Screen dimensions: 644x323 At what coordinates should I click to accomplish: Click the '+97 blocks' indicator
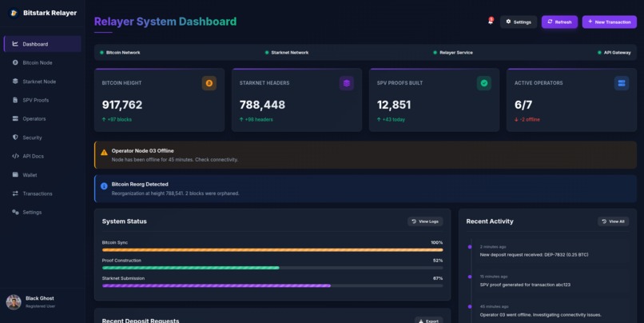click(x=117, y=120)
